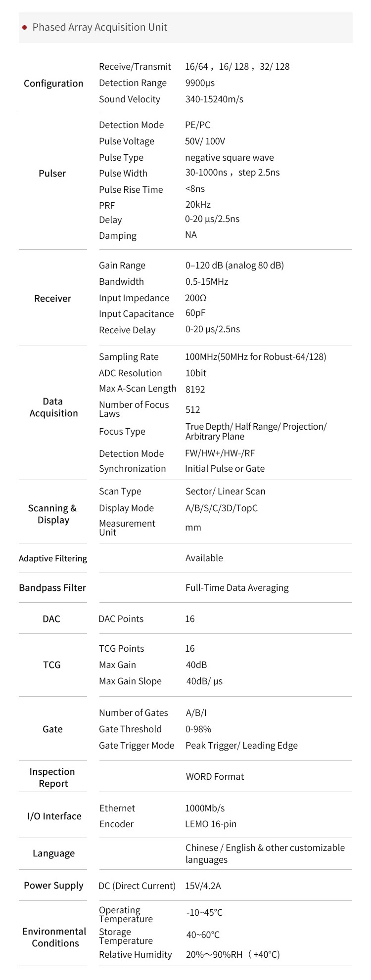Select the Receiver section label
Viewport: 371px width, 980px height.
[x=52, y=298]
